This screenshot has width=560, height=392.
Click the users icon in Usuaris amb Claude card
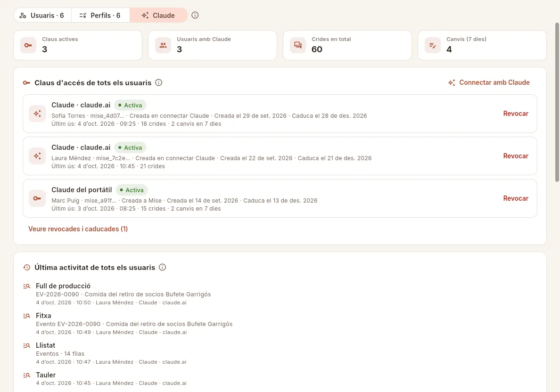coord(163,45)
